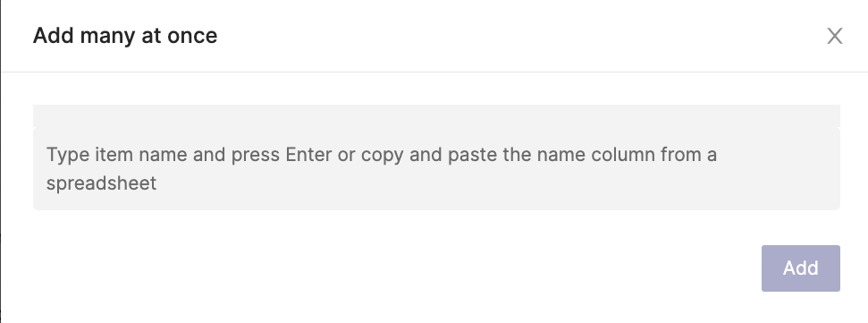Click the Add button

point(800,268)
